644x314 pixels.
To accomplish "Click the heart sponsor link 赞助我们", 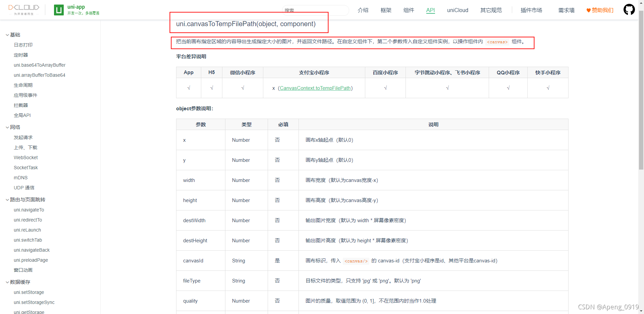I will 600,10.
